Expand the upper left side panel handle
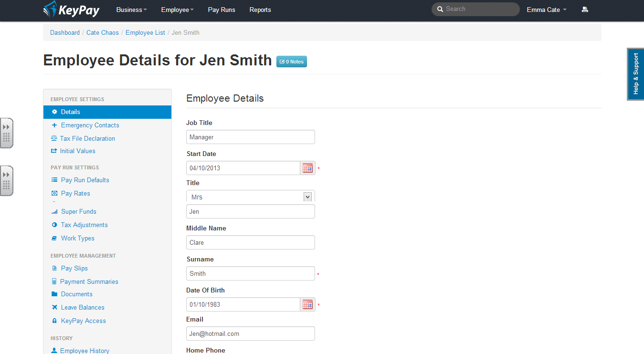This screenshot has height=354, width=644. 6,133
